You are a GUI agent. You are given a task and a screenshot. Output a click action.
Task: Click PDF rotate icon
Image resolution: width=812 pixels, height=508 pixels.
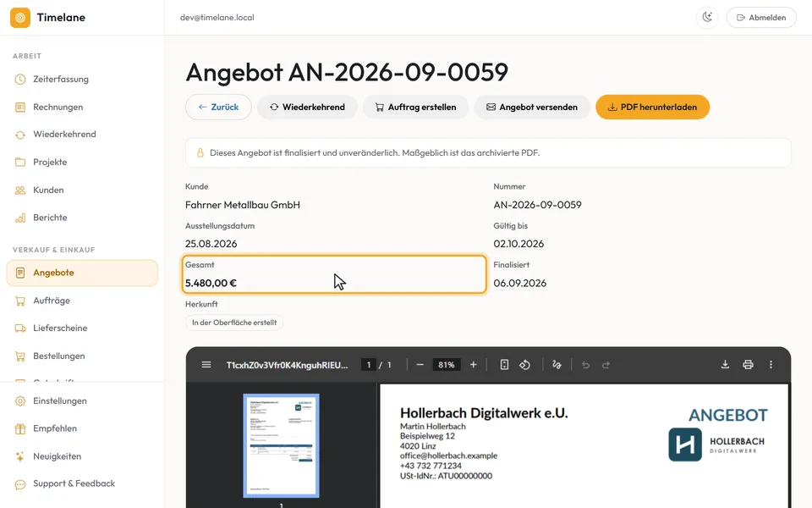coord(524,365)
